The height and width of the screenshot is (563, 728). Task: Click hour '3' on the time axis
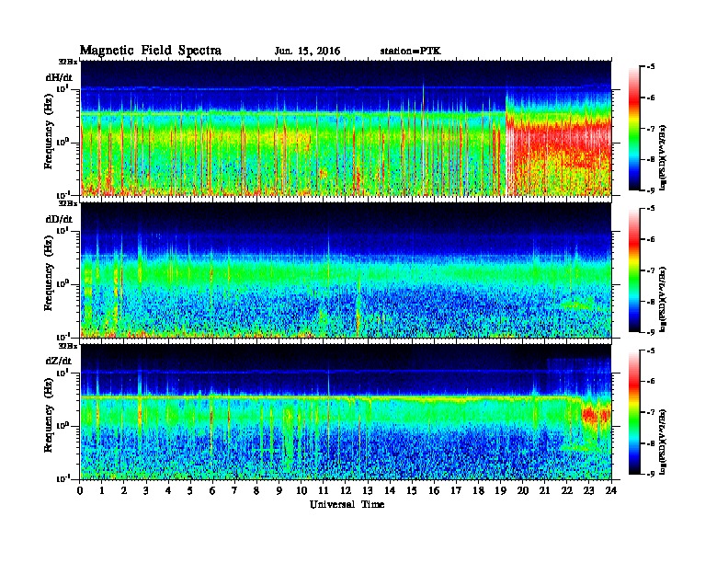point(147,490)
